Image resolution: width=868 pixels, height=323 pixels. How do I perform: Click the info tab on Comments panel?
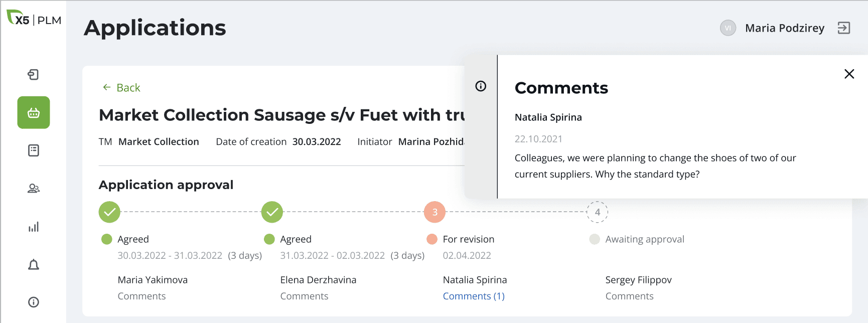click(x=481, y=86)
